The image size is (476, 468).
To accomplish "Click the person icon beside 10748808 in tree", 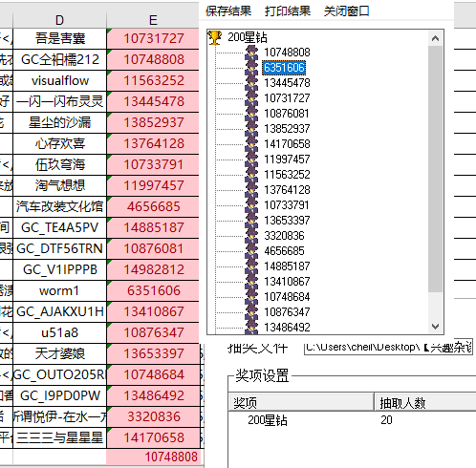I will click(x=251, y=53).
